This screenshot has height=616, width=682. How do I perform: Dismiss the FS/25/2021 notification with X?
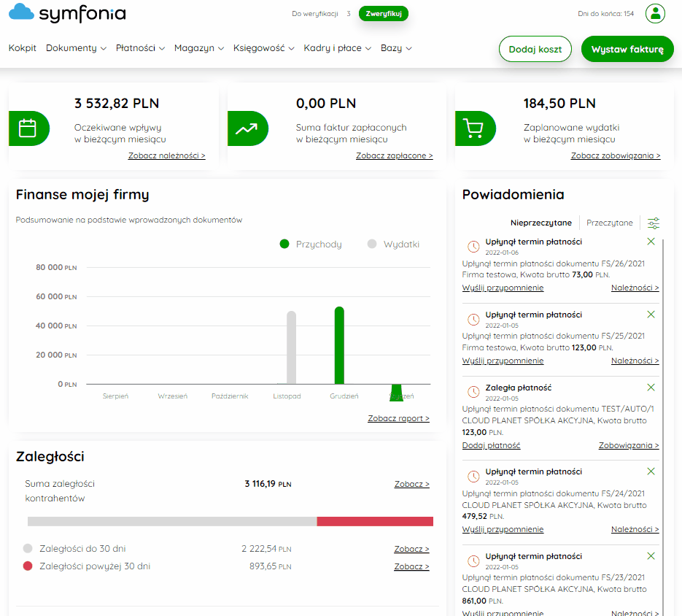(x=651, y=315)
